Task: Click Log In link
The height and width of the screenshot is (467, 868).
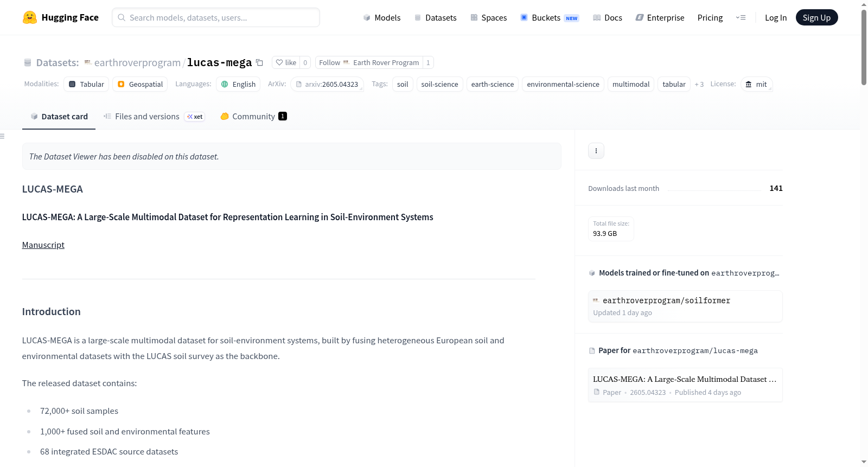Action: coord(776,17)
